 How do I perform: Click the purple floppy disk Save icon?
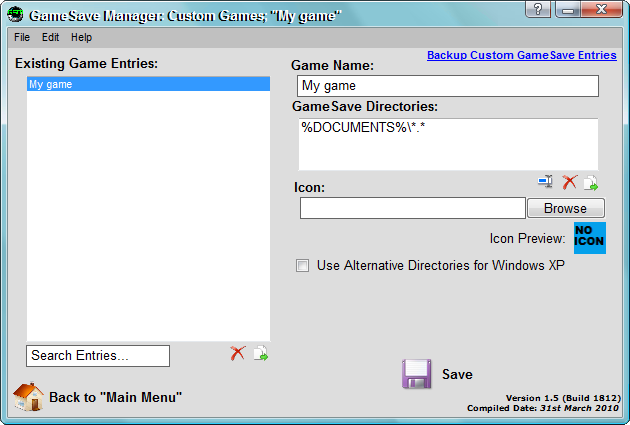(x=417, y=374)
